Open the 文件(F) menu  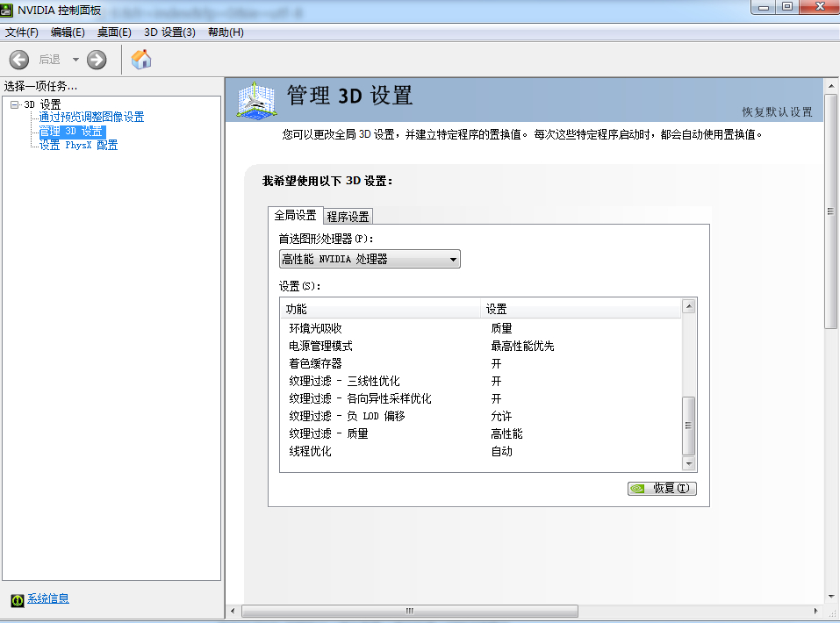(21, 32)
